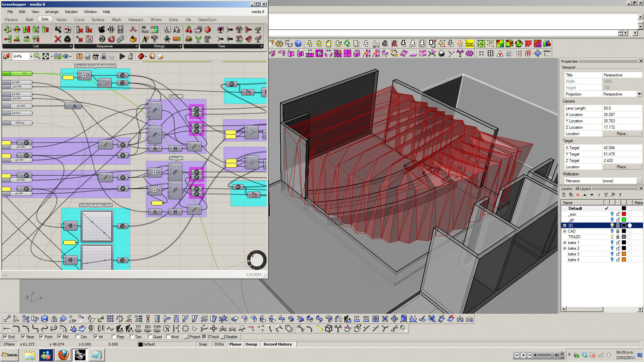Click the Grasshopper sketch pencil icon
This screenshot has width=644, height=362.
(x=6, y=56)
